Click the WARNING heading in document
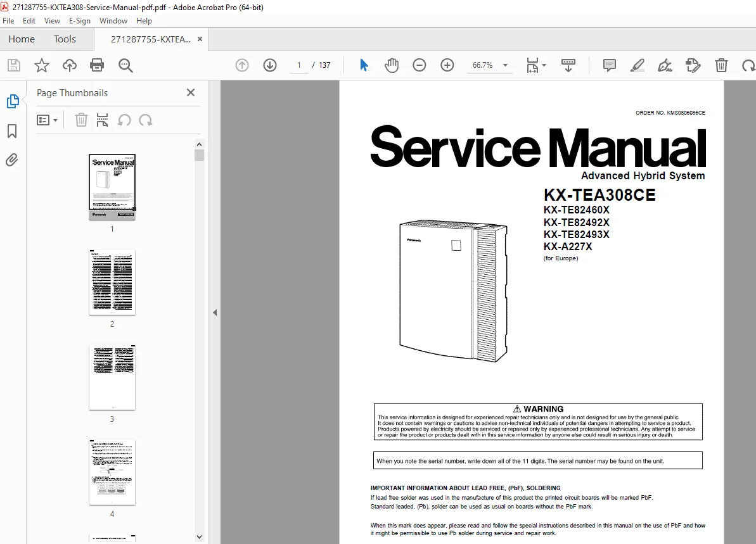Screen dimensions: 756x544 tap(538, 408)
